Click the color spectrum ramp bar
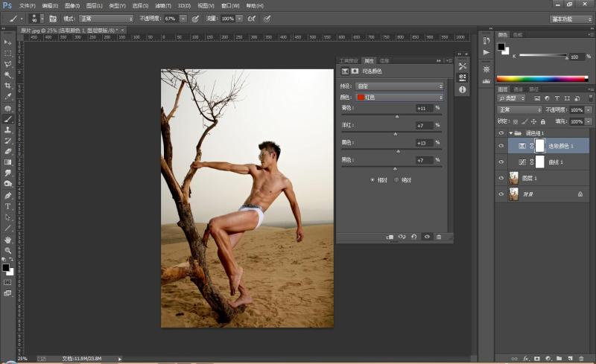The height and width of the screenshot is (364, 596). point(542,79)
